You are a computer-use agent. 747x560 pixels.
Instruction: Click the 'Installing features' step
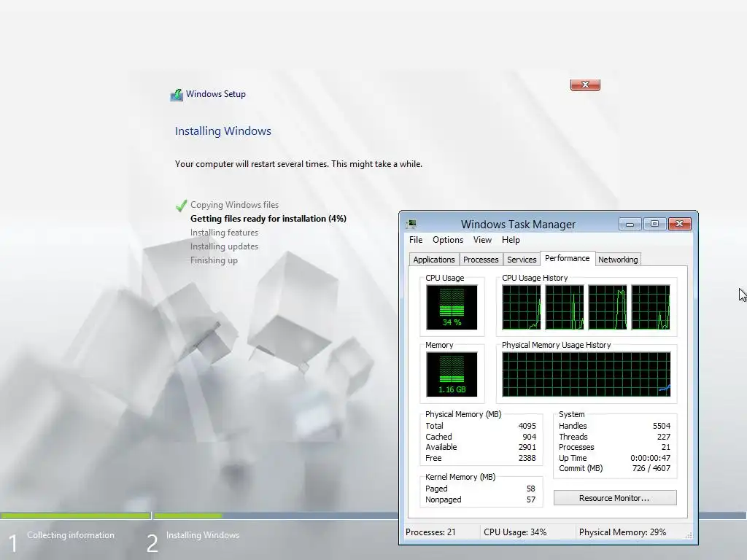pos(225,233)
